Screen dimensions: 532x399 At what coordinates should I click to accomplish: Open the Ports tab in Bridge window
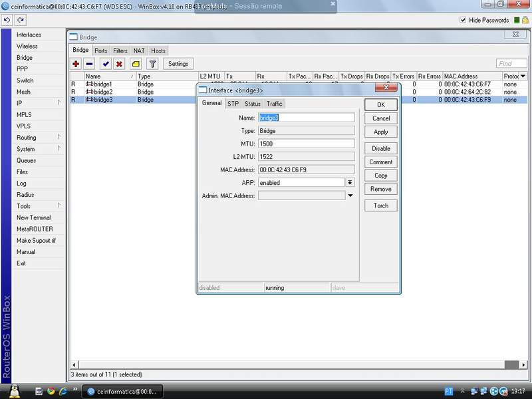(100, 51)
